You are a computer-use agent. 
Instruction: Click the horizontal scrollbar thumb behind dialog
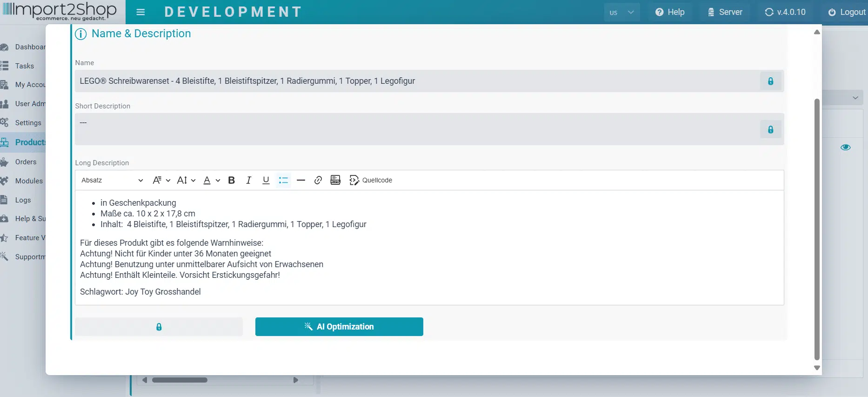(x=180, y=380)
